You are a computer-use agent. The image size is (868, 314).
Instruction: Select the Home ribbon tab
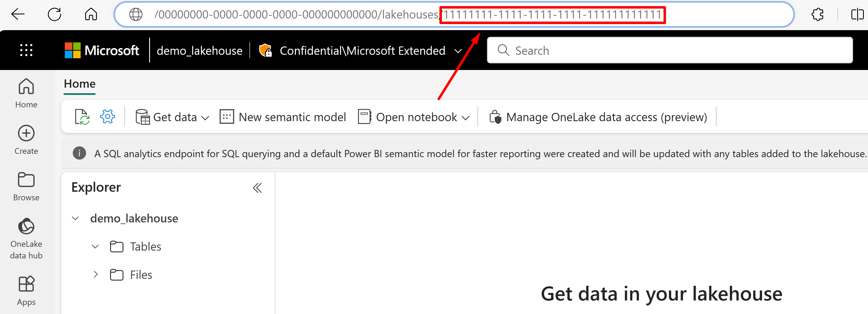pos(79,84)
